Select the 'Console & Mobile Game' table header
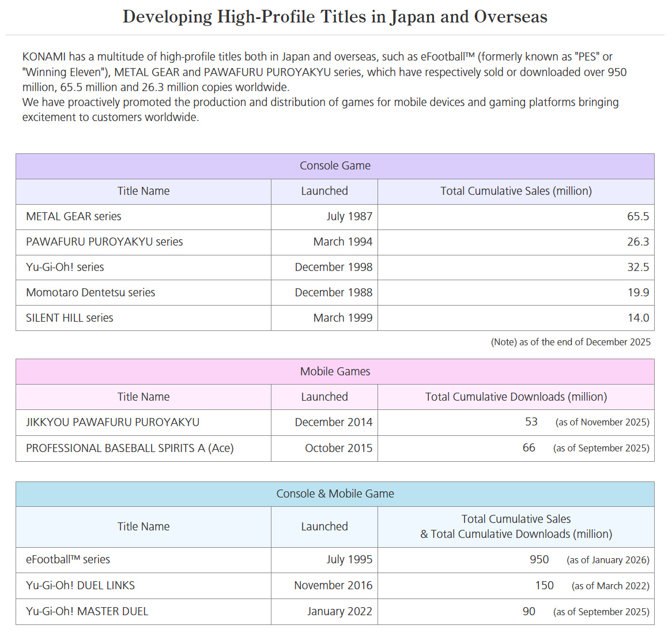This screenshot has height=640, width=672. (x=335, y=494)
